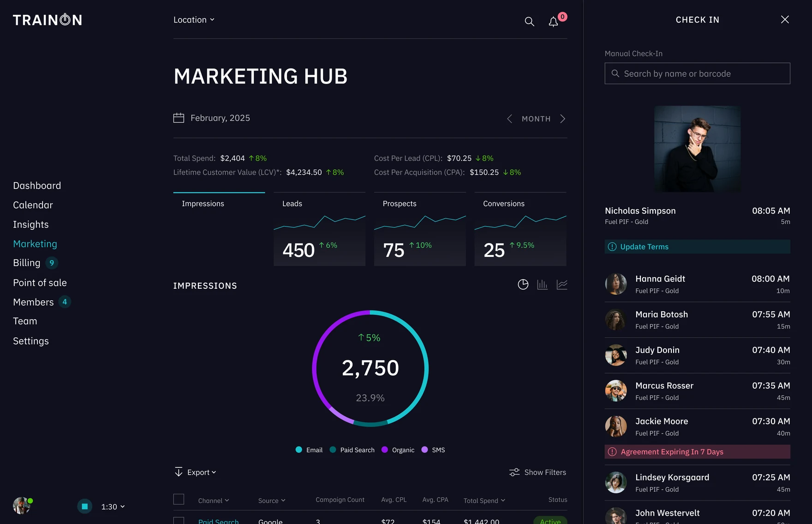Open Dashboard in the sidebar
This screenshot has width=812, height=524.
point(37,185)
